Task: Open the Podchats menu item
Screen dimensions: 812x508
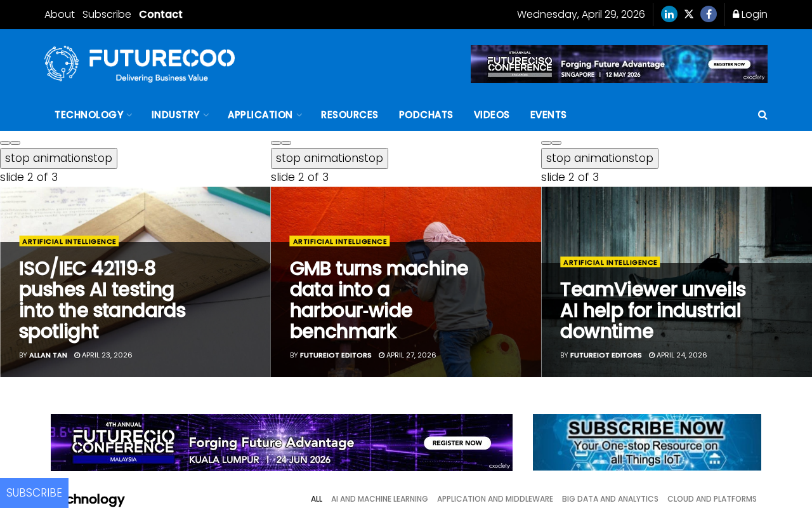Action: coord(426,115)
